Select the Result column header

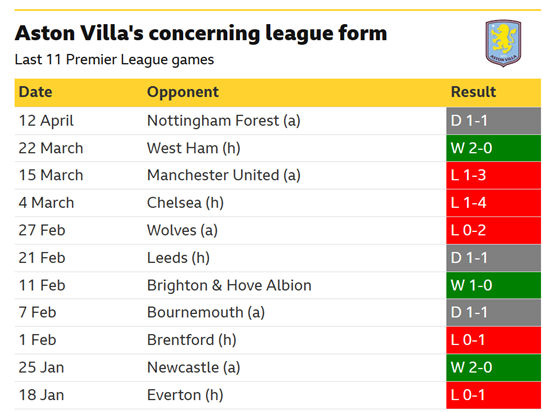coord(473,92)
